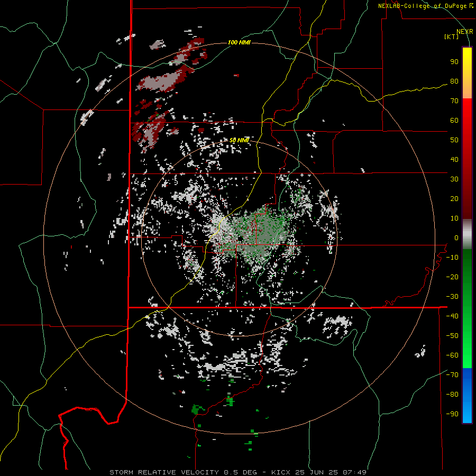
Task: Click the 80 value on the velocity scale
Action: [x=454, y=81]
